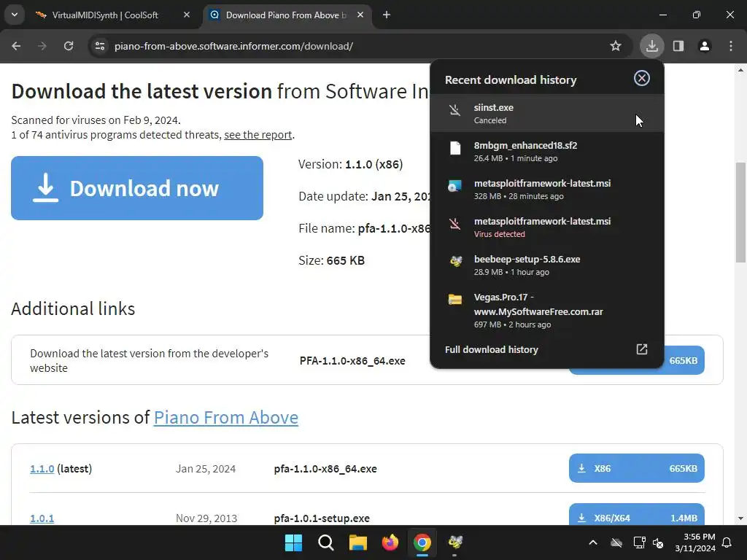The image size is (747, 560).
Task: Download X86 665KB version 1.1.0
Action: pos(636,468)
